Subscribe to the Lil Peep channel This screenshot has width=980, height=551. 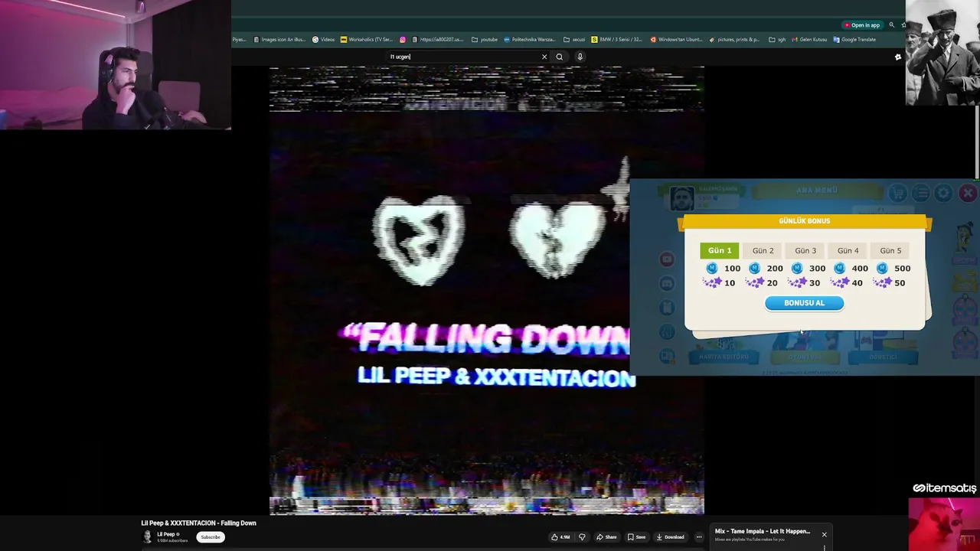[x=211, y=537]
